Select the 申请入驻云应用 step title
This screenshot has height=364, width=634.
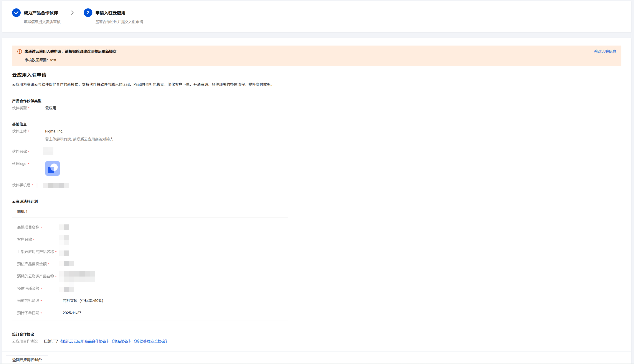click(110, 13)
